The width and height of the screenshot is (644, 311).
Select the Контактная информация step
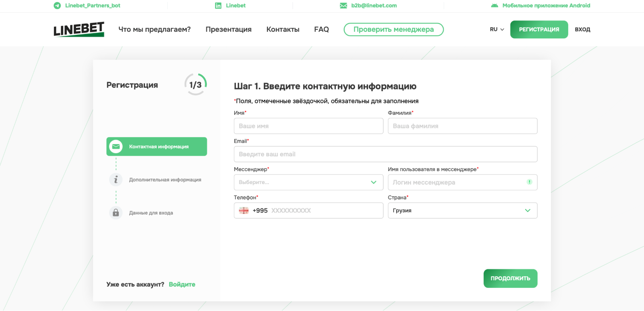coord(157,147)
